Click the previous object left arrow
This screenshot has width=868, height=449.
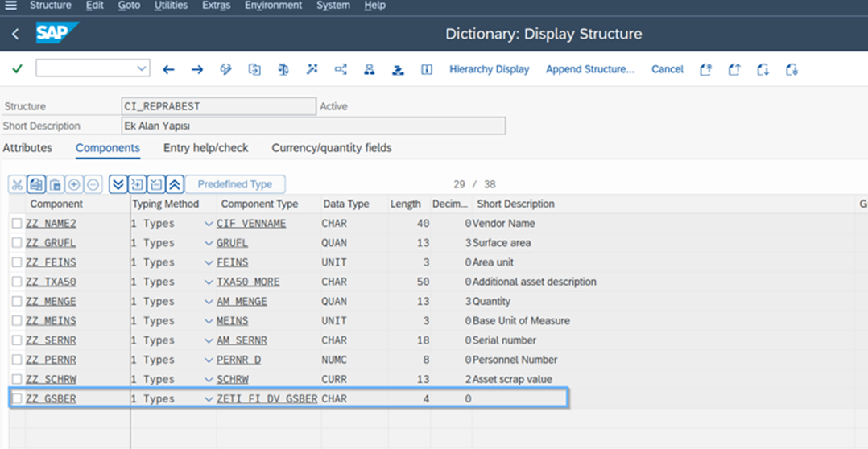click(x=168, y=69)
